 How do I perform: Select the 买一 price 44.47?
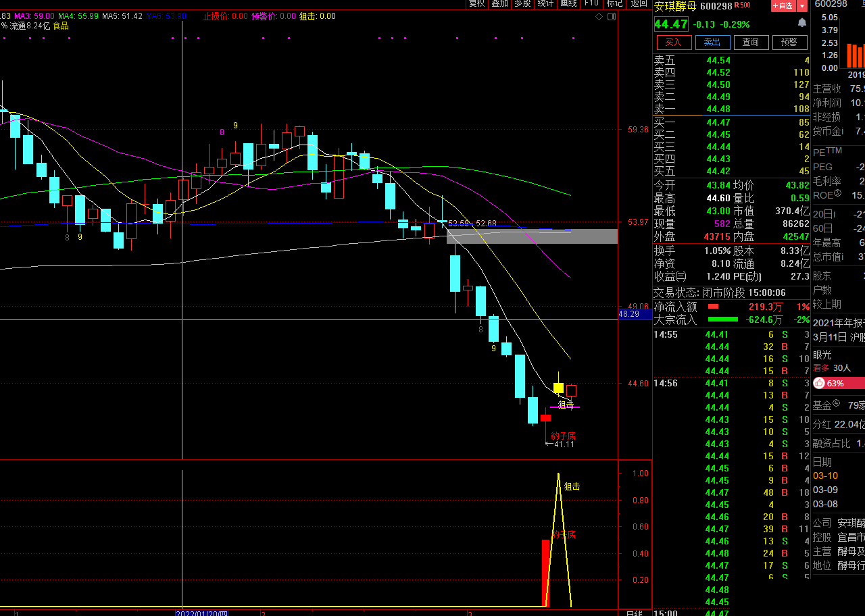[718, 122]
